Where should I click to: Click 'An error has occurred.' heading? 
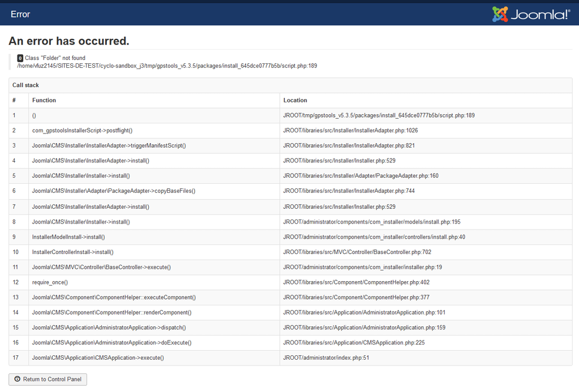tap(69, 41)
